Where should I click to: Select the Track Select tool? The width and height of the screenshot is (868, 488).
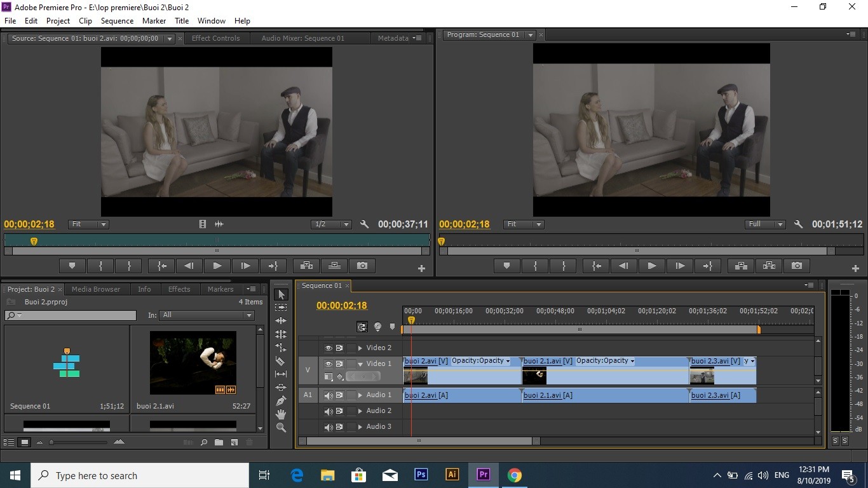click(281, 308)
